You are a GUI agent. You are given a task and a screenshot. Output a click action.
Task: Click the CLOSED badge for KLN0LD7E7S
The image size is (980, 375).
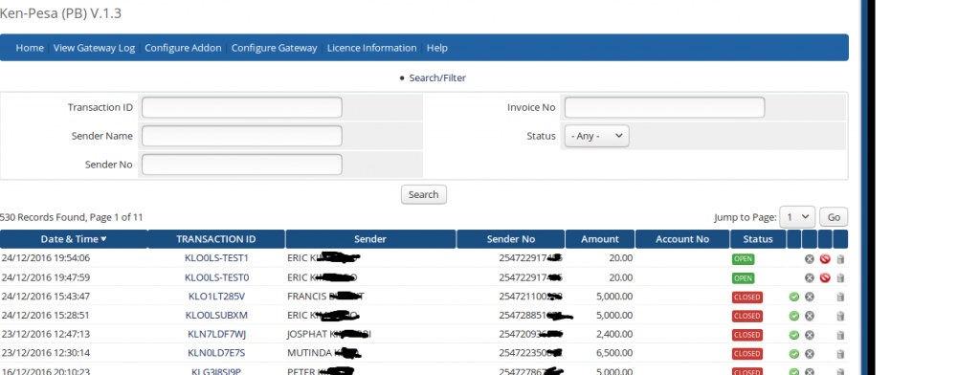[x=746, y=354]
